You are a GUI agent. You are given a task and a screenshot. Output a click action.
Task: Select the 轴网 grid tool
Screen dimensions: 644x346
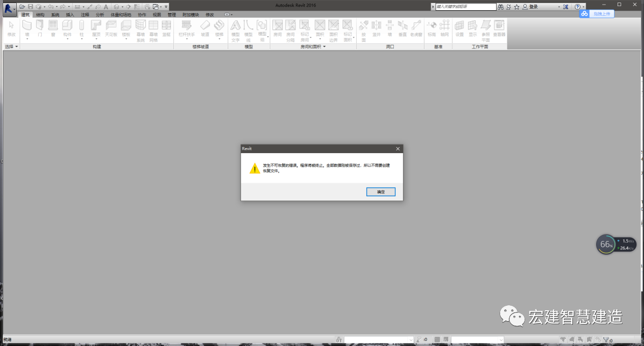click(445, 28)
